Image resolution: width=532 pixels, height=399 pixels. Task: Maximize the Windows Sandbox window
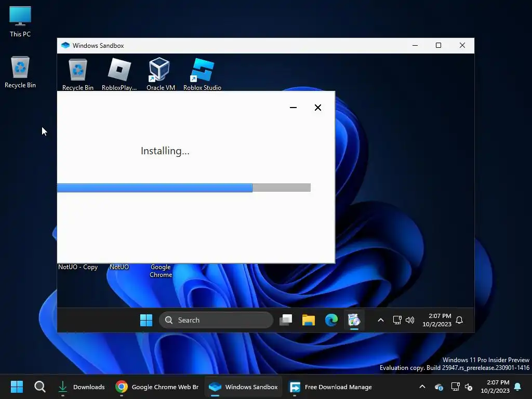pyautogui.click(x=438, y=46)
